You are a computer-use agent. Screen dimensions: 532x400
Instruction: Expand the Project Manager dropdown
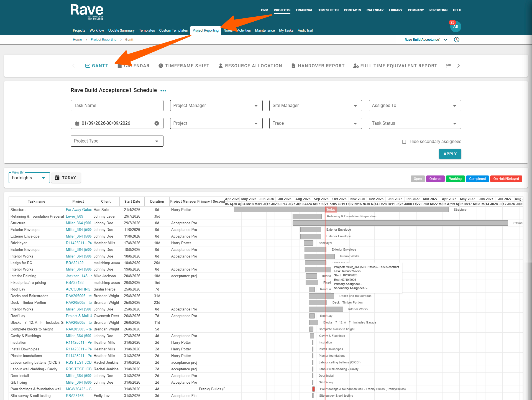point(216,106)
